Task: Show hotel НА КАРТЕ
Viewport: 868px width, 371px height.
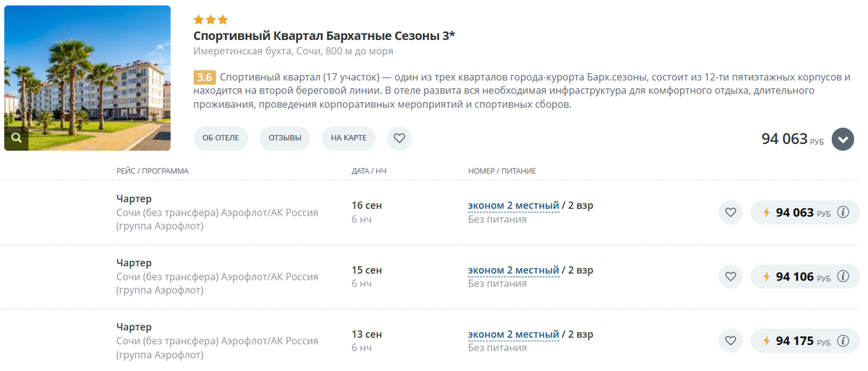Action: (x=349, y=138)
